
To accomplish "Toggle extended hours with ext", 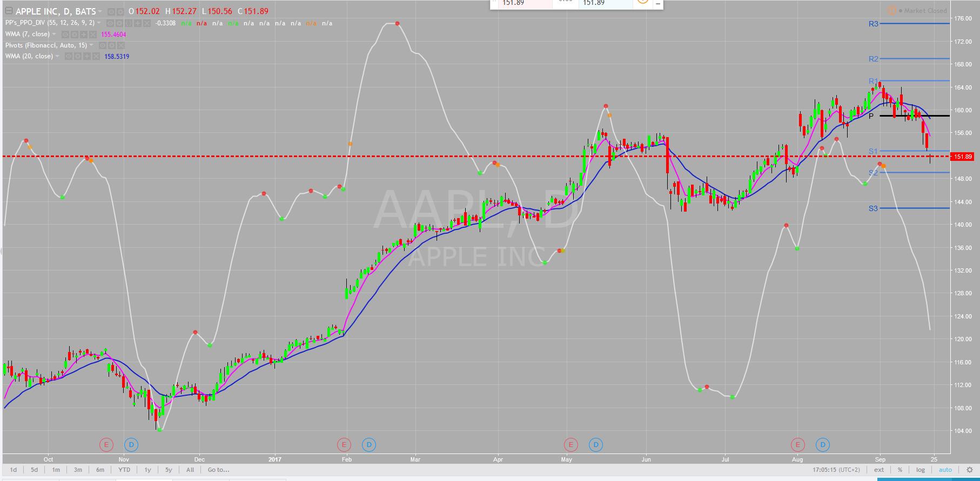I will tap(879, 470).
